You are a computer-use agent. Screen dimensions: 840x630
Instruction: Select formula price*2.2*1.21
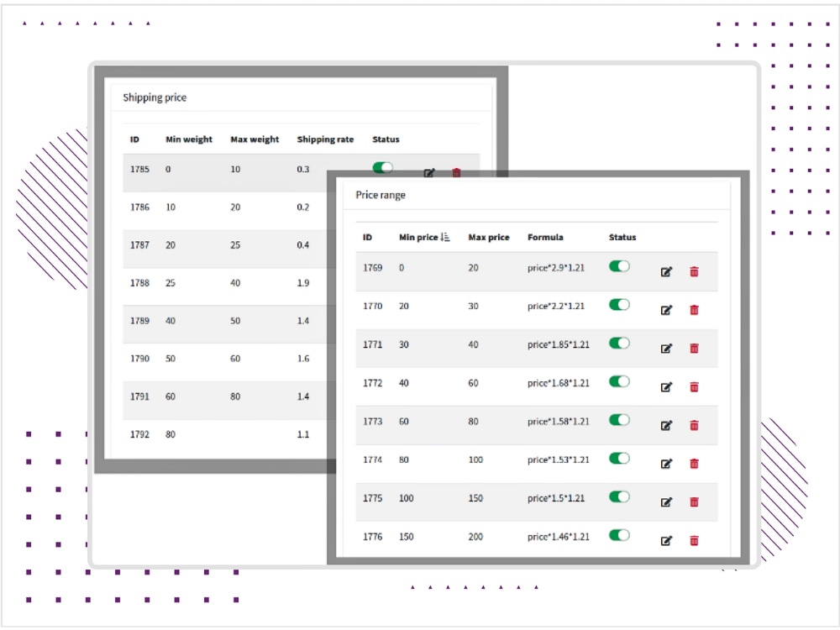click(555, 307)
